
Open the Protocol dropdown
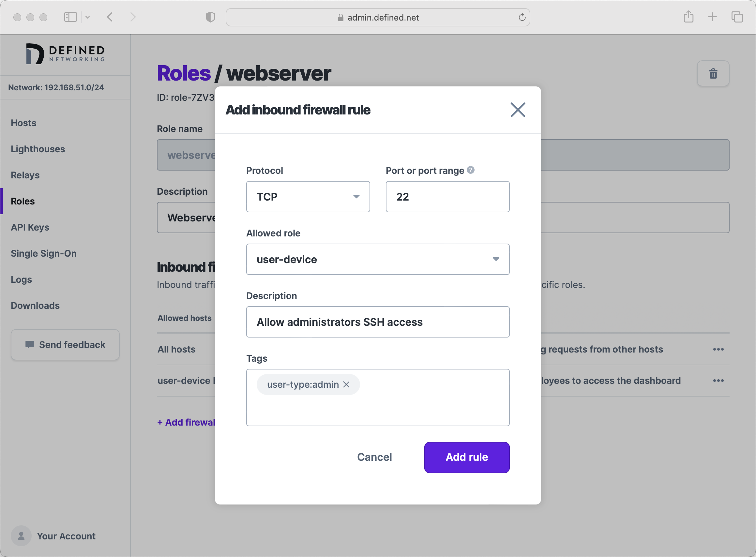point(308,197)
